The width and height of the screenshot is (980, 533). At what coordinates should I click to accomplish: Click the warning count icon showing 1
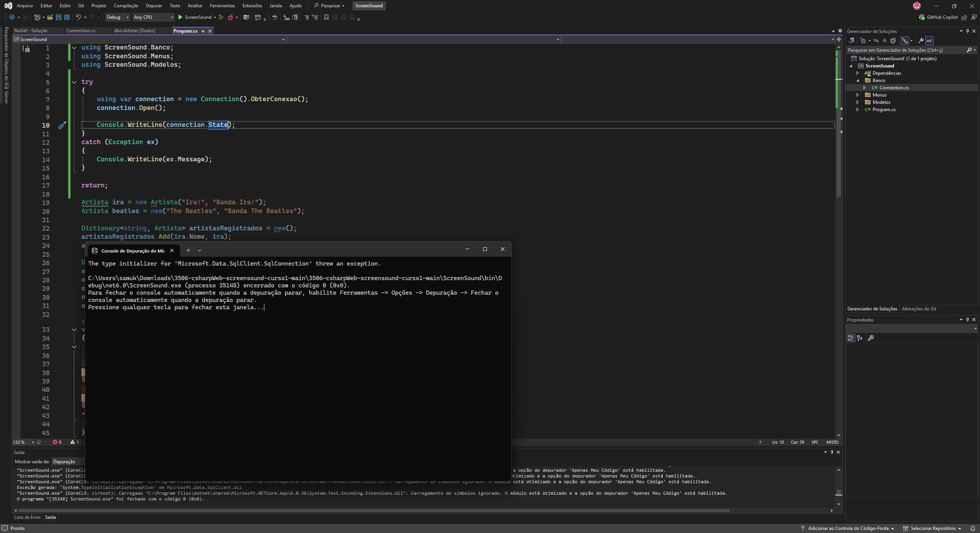75,442
